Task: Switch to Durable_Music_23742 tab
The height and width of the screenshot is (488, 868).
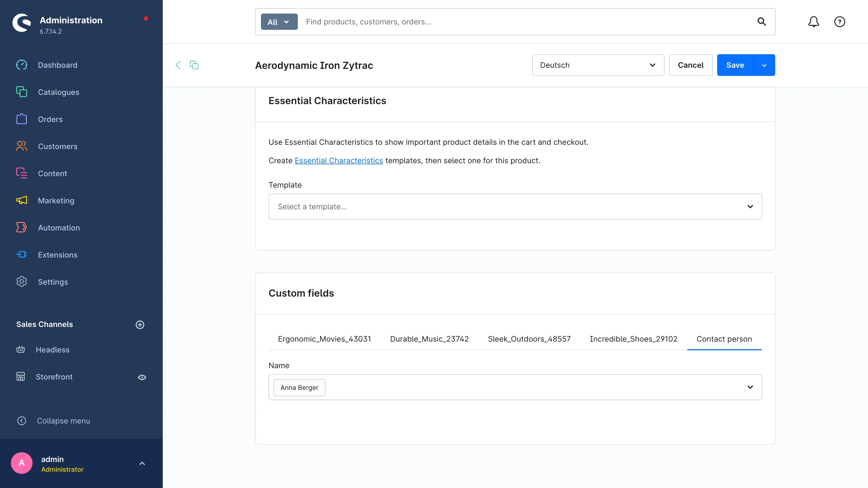Action: pyautogui.click(x=429, y=339)
